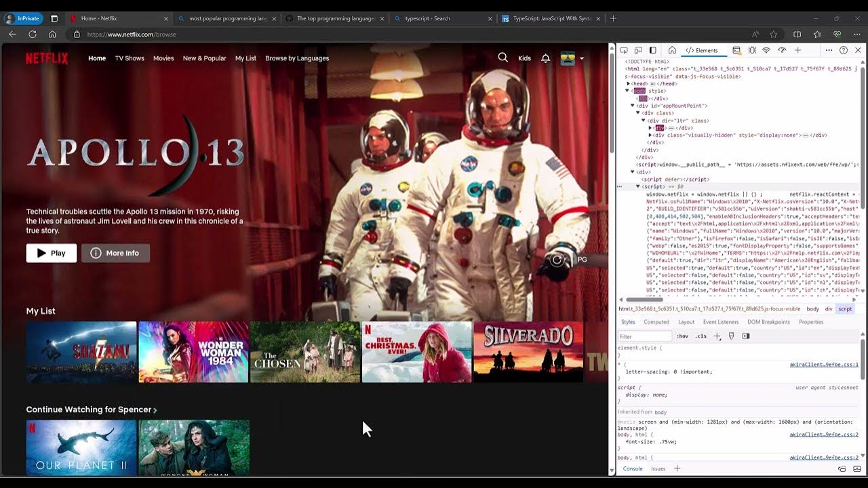
Task: Switch to Kids profile
Action: 524,58
